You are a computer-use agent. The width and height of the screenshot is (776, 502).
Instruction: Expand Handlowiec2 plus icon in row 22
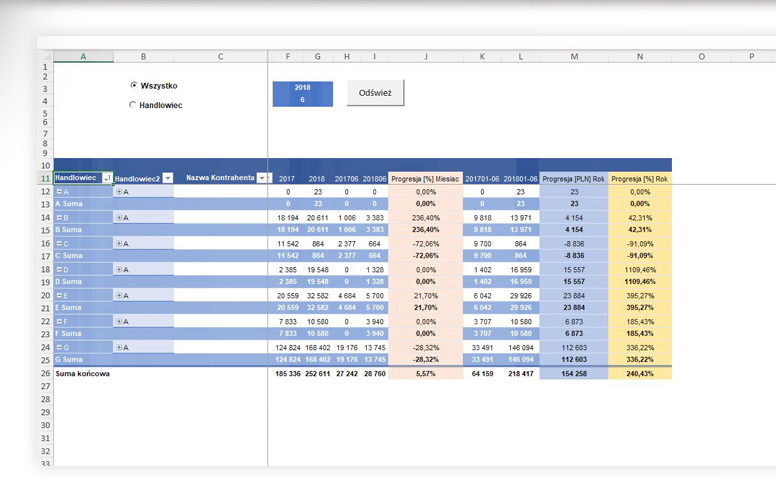(119, 321)
